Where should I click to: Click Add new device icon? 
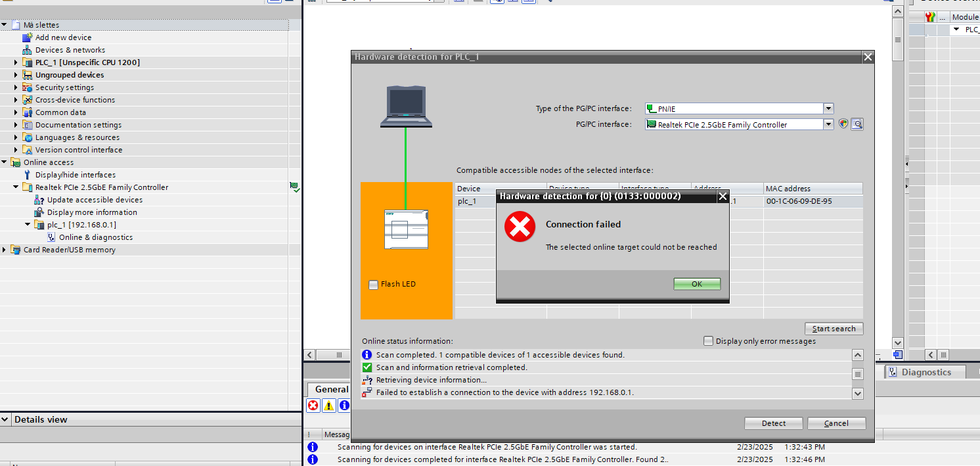pos(27,37)
